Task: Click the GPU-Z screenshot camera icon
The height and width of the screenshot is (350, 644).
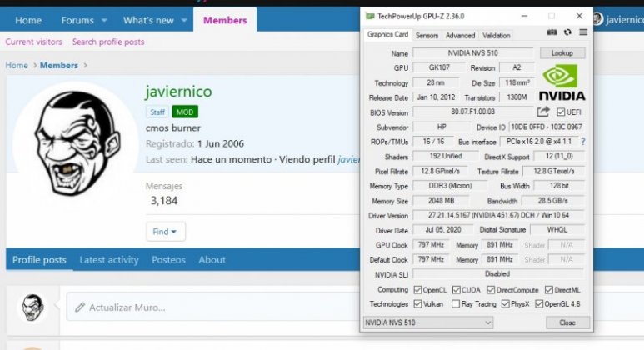Action: (552, 32)
